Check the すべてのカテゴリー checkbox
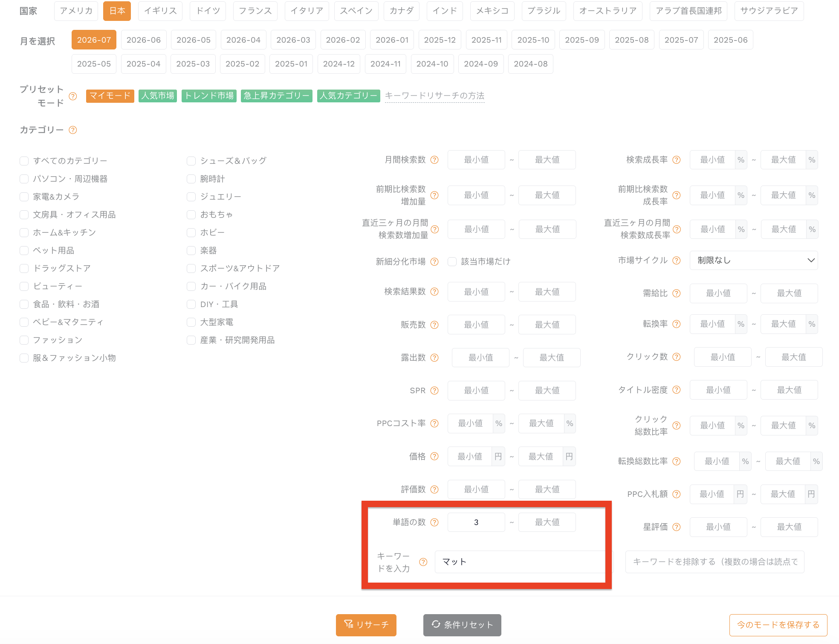The width and height of the screenshot is (839, 644). (x=24, y=161)
